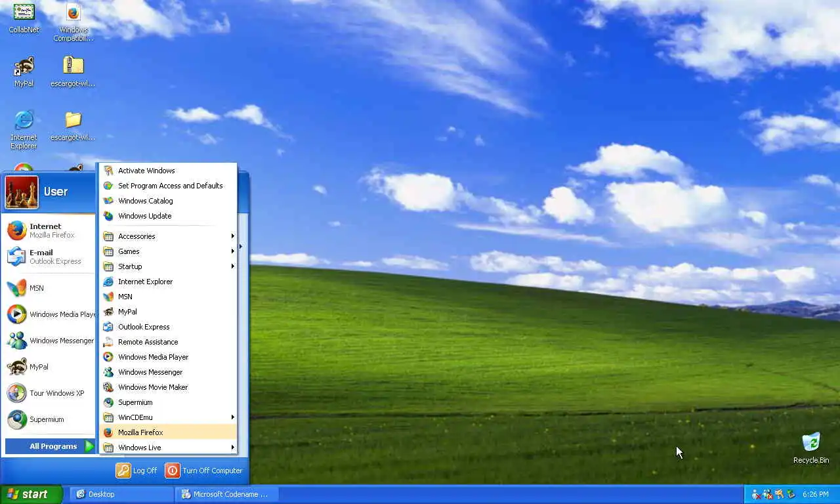The width and height of the screenshot is (840, 504).
Task: Launch MyPal from the Start menu's left column
Action: [49, 367]
